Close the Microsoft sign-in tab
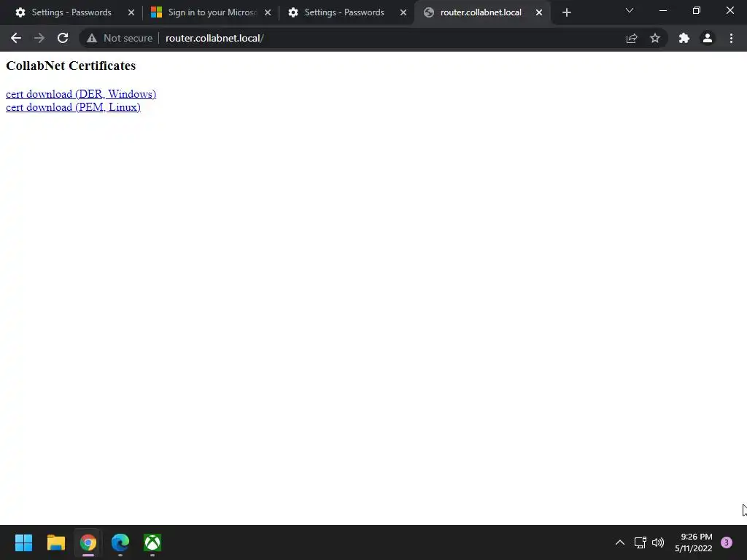The image size is (747, 560). click(x=268, y=12)
